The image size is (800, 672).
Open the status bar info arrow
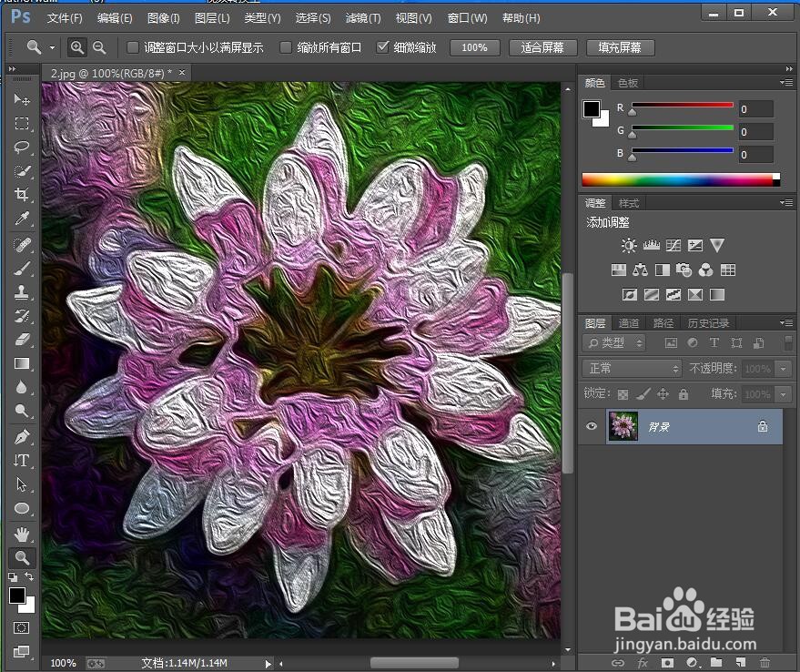[268, 664]
